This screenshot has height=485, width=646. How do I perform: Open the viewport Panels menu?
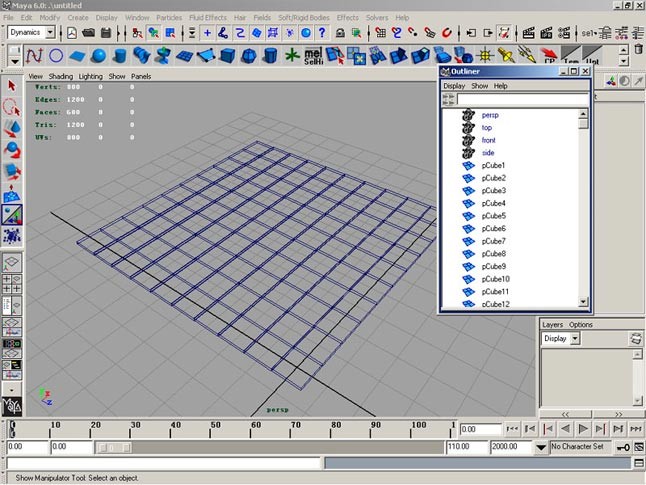141,76
